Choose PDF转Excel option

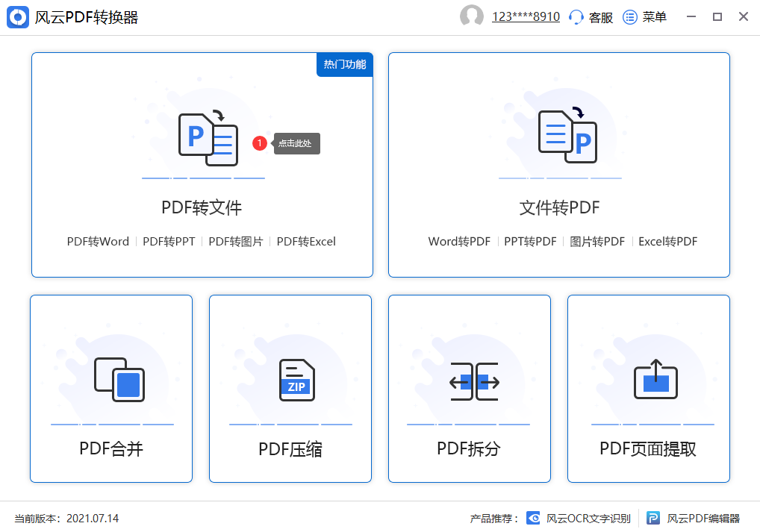pos(306,242)
